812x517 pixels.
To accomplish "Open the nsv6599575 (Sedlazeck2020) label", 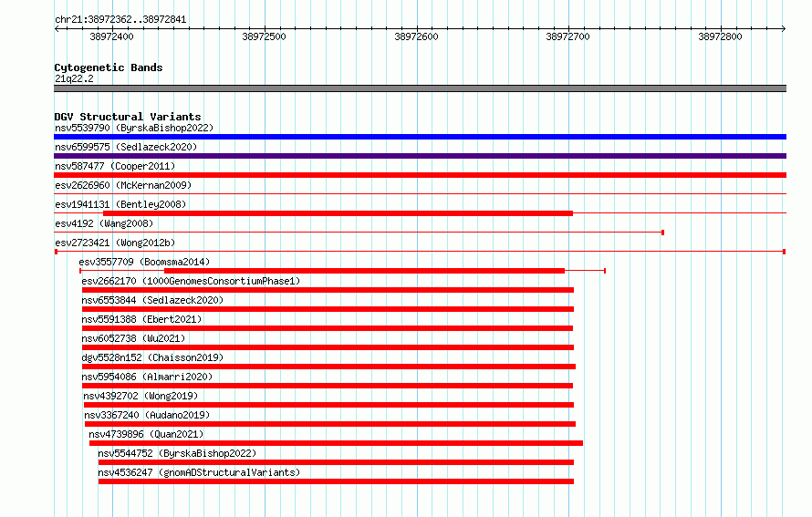I will point(126,147).
